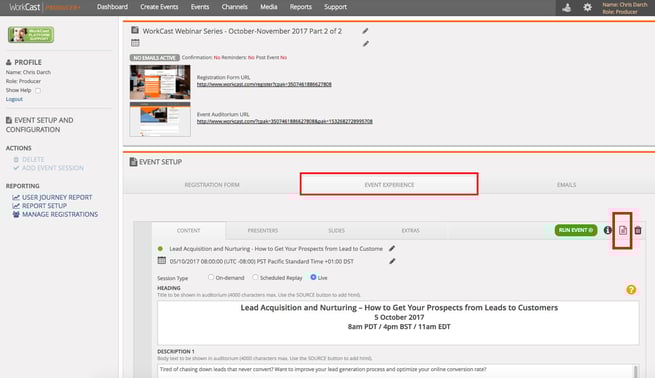
Task: Click the Report Setup chart icon
Action: [x=16, y=206]
